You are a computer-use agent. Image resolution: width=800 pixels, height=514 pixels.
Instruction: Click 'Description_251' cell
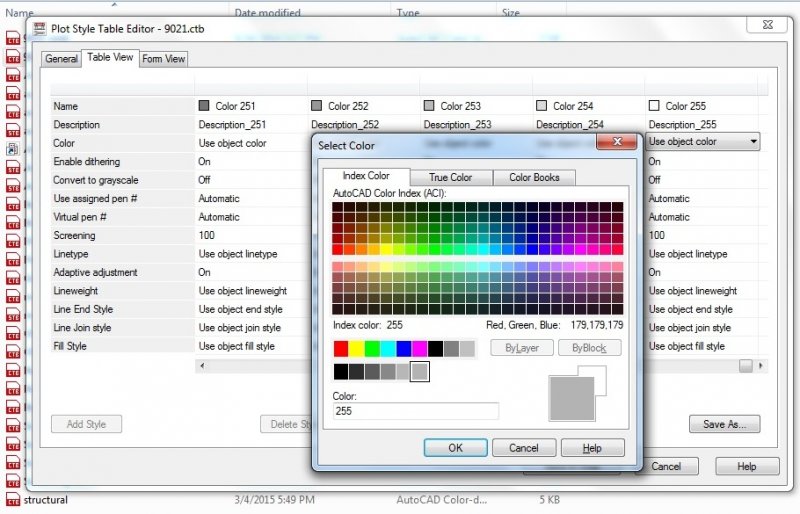(232, 125)
